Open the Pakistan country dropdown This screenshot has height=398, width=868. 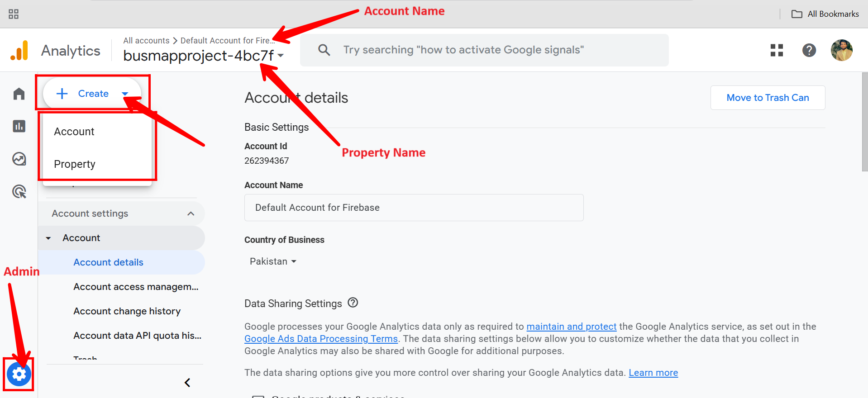pos(273,261)
